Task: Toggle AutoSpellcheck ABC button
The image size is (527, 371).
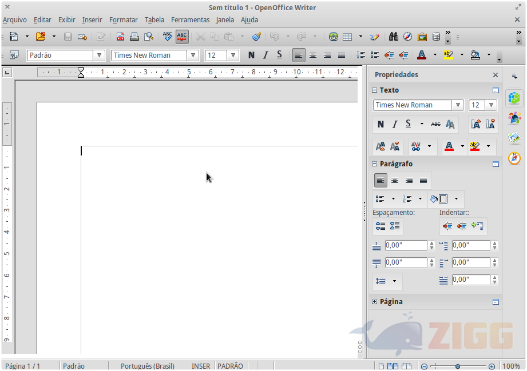Action: tap(181, 37)
